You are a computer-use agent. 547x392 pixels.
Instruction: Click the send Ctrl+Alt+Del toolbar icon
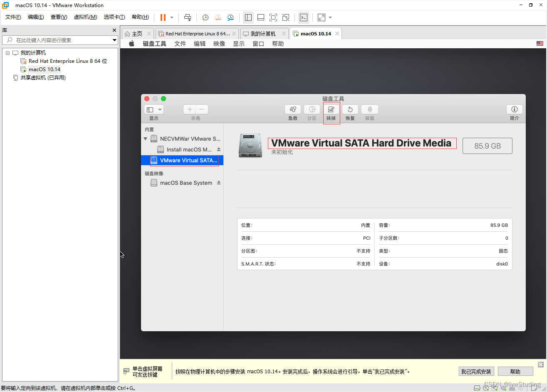(x=188, y=17)
